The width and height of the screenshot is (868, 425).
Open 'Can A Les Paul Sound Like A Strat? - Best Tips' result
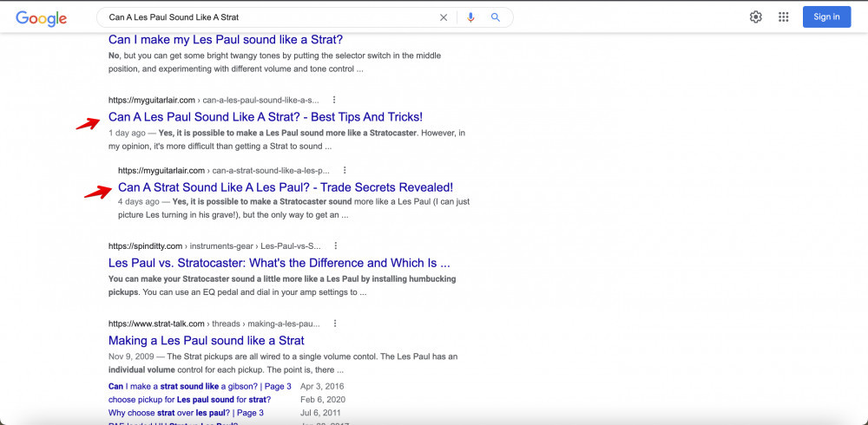[266, 117]
